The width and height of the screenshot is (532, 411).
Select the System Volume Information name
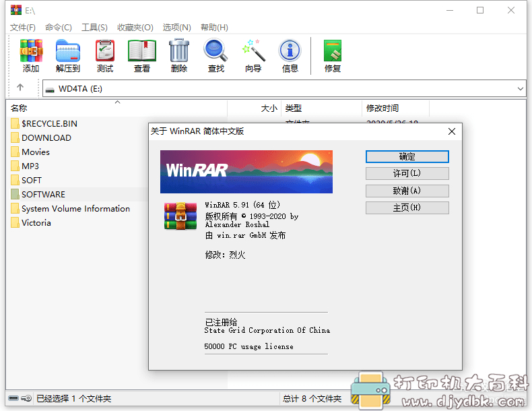coord(75,209)
